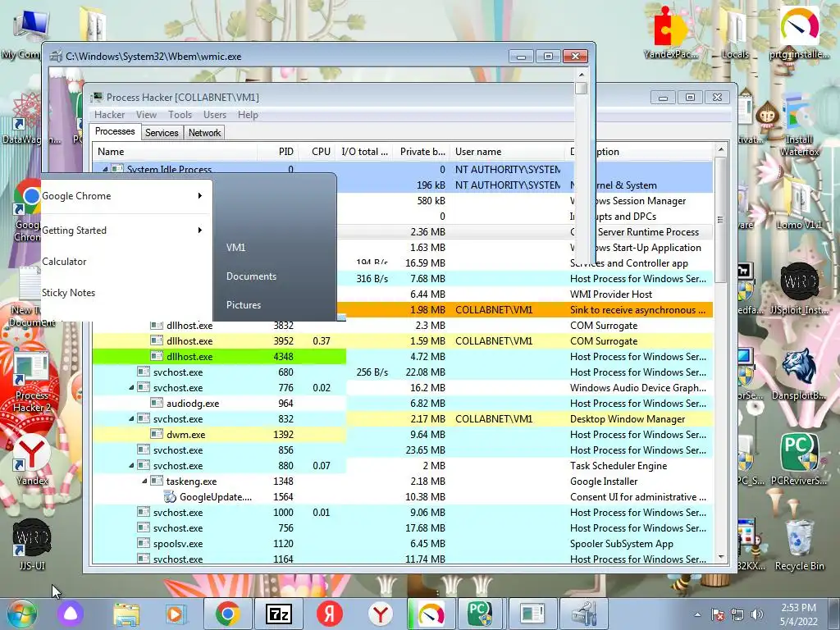Switch to the Network tab
The height and width of the screenshot is (630, 840).
point(204,133)
